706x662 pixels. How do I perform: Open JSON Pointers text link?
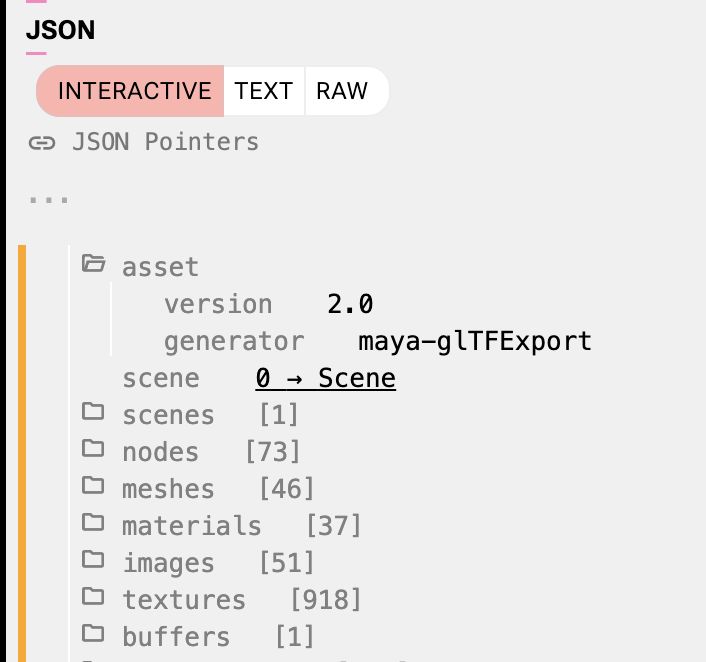click(165, 142)
